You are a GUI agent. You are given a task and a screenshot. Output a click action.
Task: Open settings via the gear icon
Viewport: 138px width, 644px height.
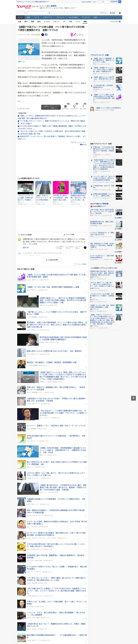pyautogui.click(x=120, y=13)
